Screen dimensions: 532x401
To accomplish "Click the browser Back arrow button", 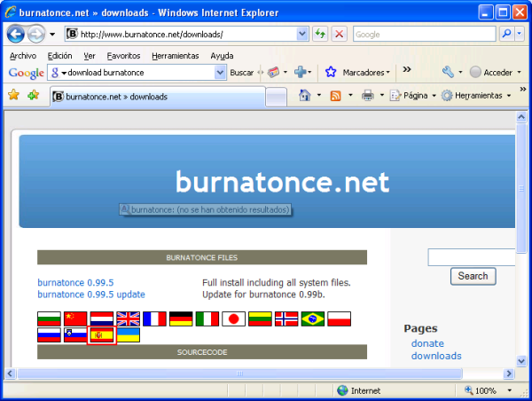I will (16, 35).
